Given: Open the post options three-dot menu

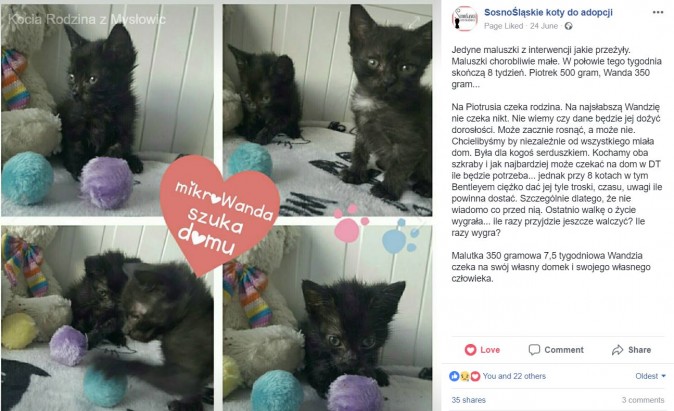Looking at the screenshot, I should click(658, 12).
